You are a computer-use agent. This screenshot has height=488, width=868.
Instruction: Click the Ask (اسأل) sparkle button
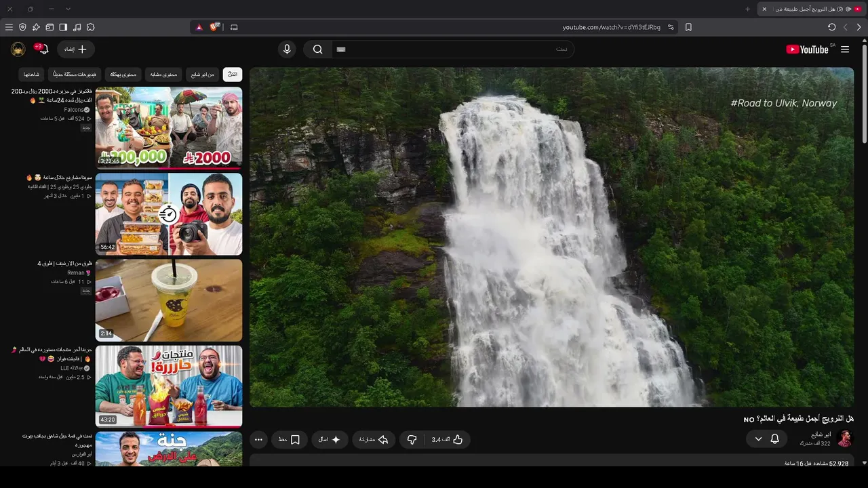[330, 440]
